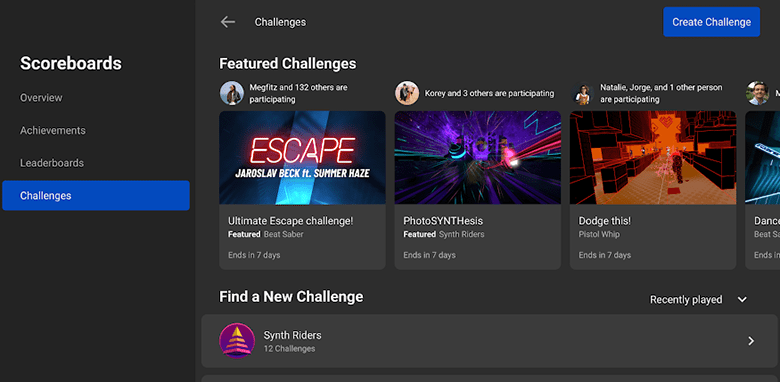780x382 pixels.
Task: Click Natalie's participant avatar
Action: tap(582, 93)
